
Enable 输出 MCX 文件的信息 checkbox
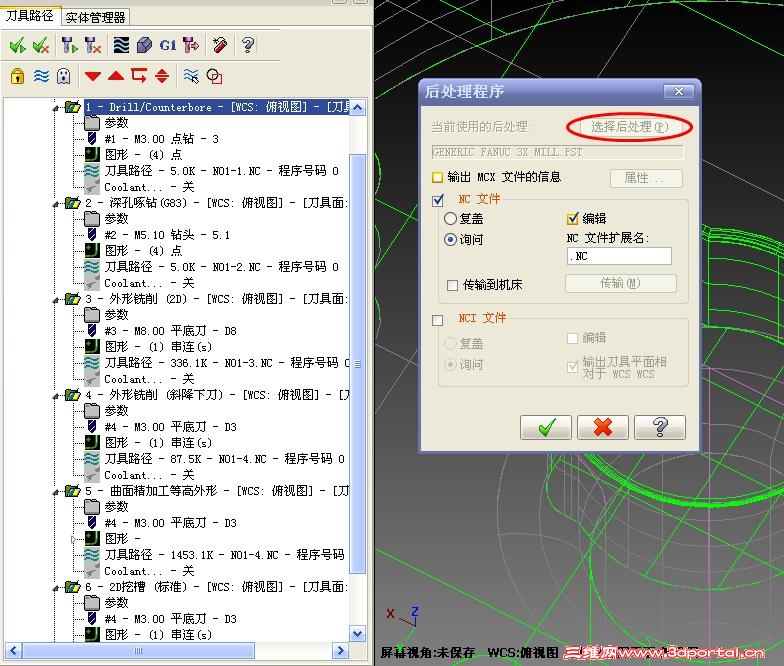click(438, 177)
